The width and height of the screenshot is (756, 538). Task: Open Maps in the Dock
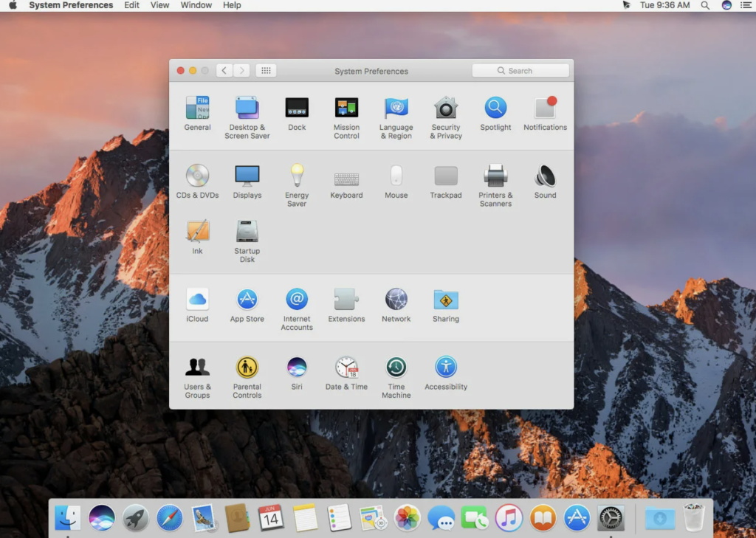[x=373, y=518]
